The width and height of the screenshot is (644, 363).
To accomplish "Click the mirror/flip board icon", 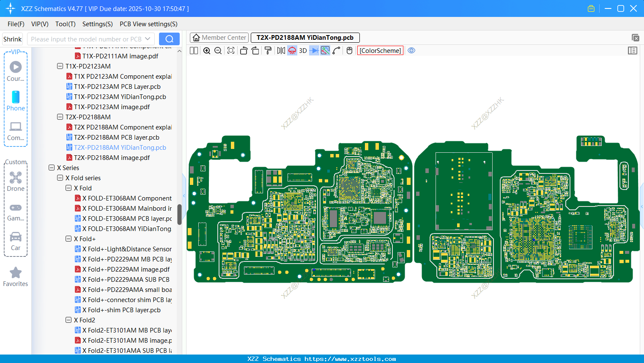I will pyautogui.click(x=282, y=50).
